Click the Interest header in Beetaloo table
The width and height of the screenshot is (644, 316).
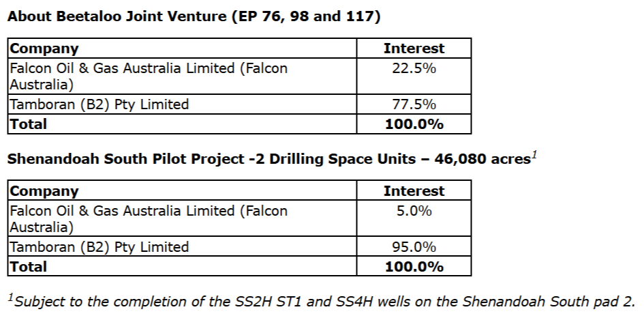pos(414,48)
